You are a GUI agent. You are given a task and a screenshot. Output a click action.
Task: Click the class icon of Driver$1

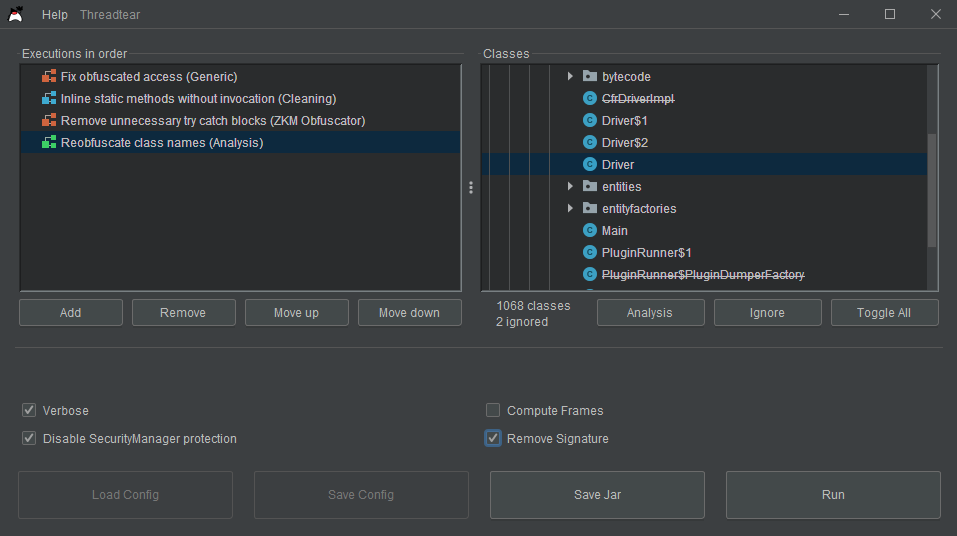click(590, 120)
